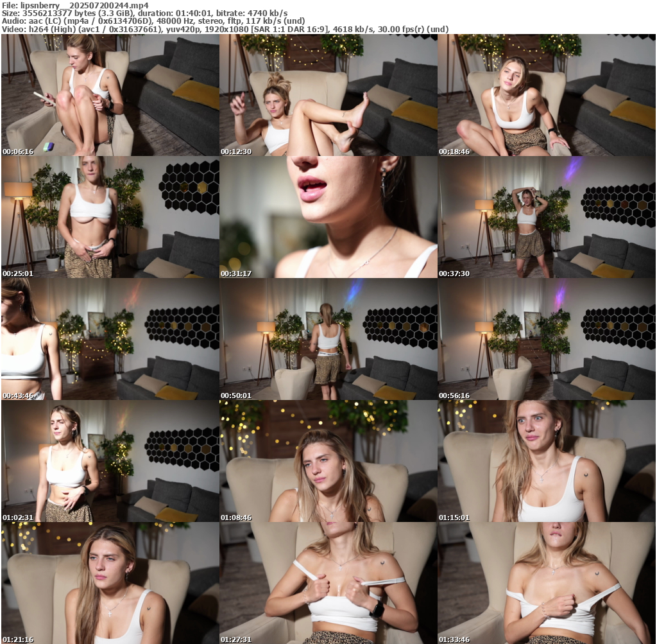Open the thumbnail stamped 00:25:01
The height and width of the screenshot is (644, 657).
point(110,217)
